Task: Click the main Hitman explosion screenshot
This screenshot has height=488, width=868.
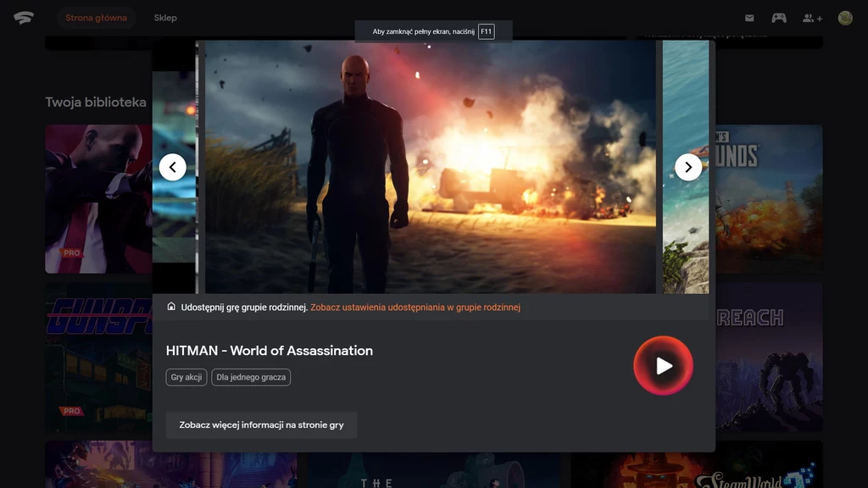Action: pyautogui.click(x=430, y=167)
